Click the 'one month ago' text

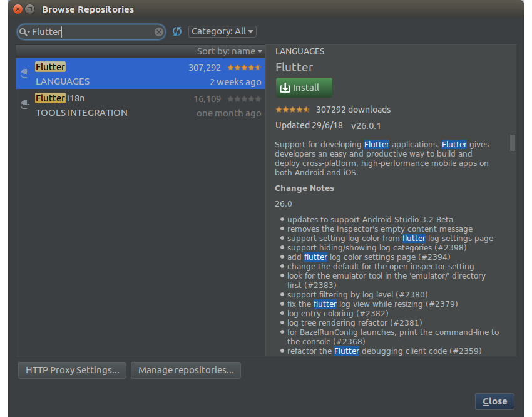coord(228,113)
